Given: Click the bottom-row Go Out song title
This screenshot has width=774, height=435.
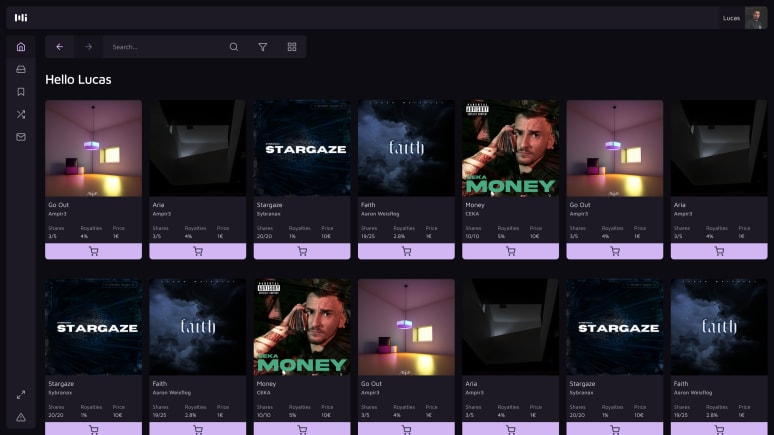Looking at the screenshot, I should tap(371, 383).
